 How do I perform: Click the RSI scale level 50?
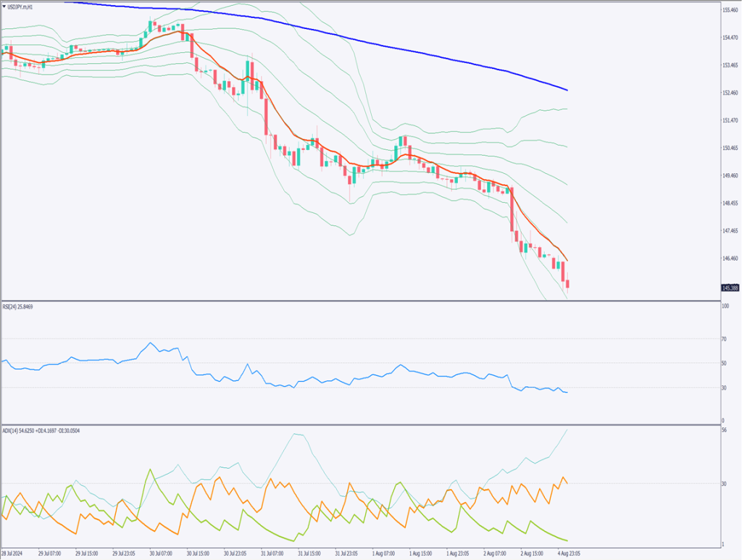pyautogui.click(x=723, y=363)
